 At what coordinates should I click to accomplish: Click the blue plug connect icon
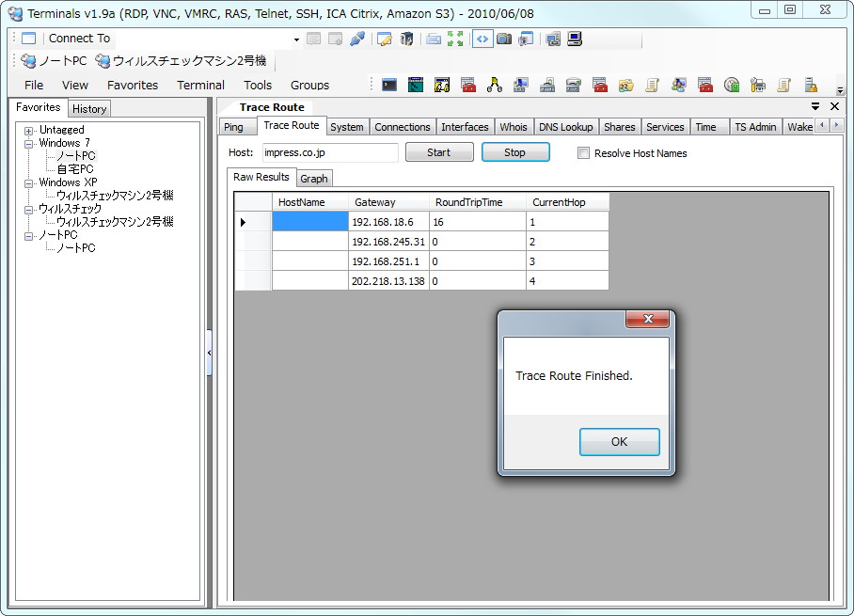tap(357, 39)
